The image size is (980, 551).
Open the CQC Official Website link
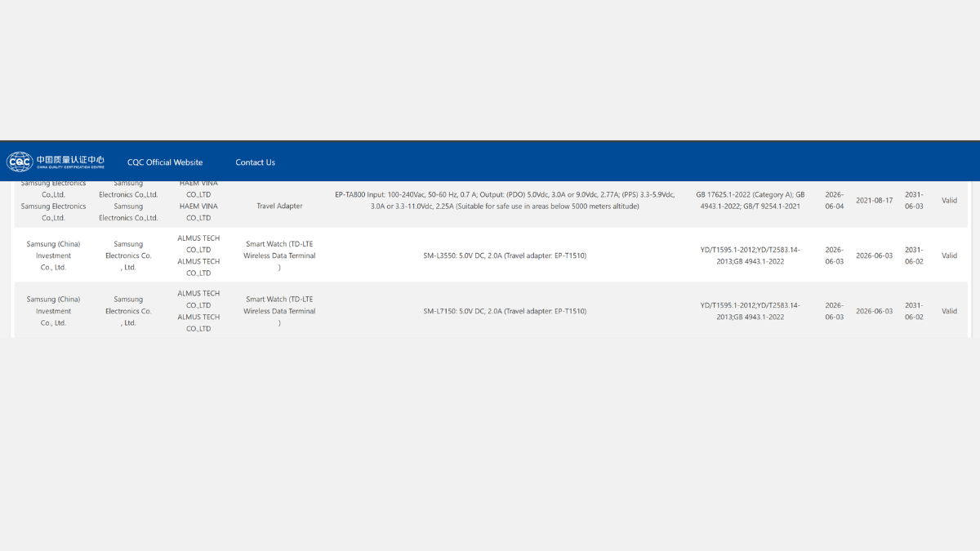(x=165, y=162)
